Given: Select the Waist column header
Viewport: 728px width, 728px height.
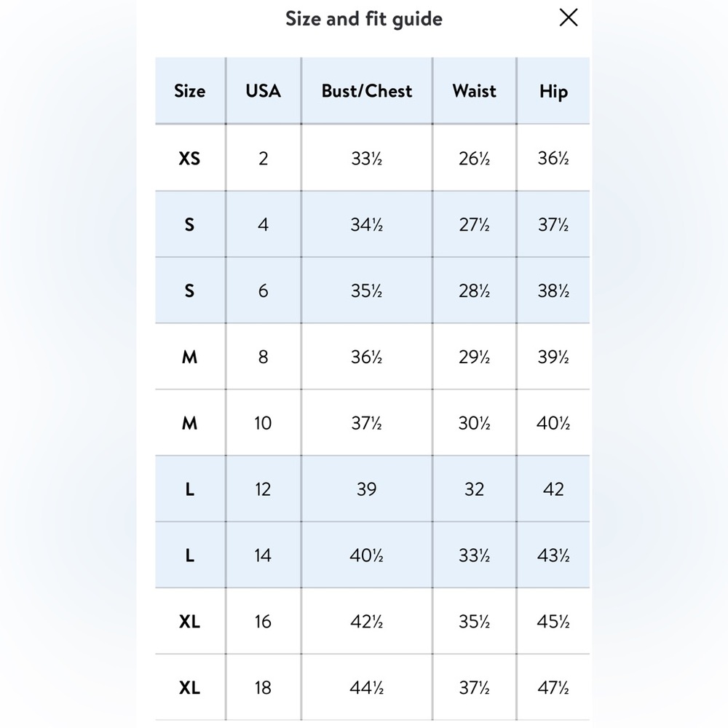Looking at the screenshot, I should pyautogui.click(x=475, y=91).
